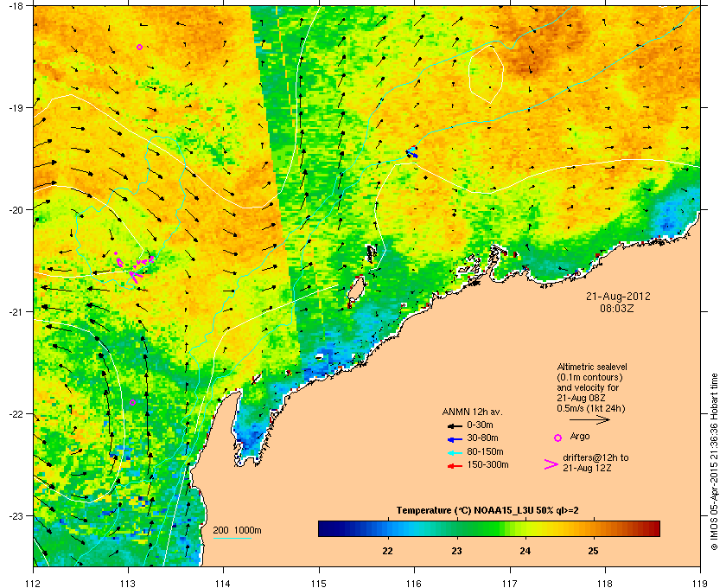This screenshot has width=726, height=588.
Task: Click the magenta Argo circle in legend
Action: click(558, 438)
